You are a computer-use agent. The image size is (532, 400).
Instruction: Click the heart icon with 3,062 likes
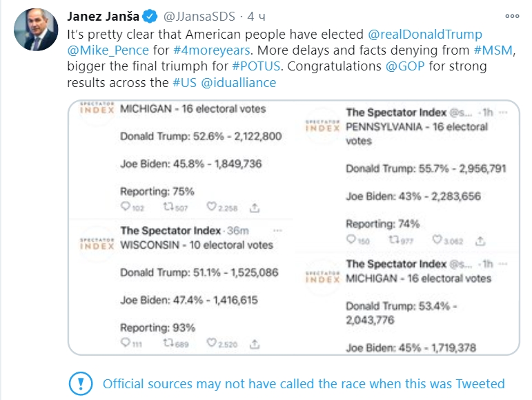(437, 240)
